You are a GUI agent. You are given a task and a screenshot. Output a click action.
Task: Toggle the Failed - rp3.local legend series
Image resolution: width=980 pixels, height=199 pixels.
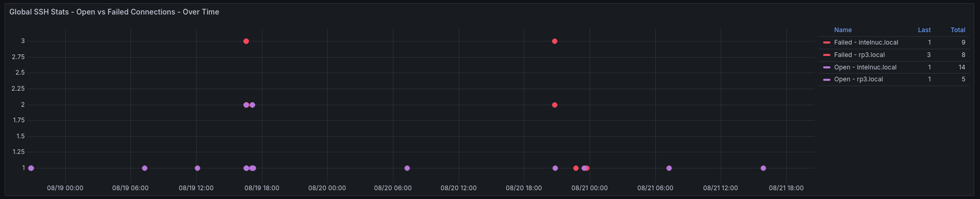click(x=859, y=55)
